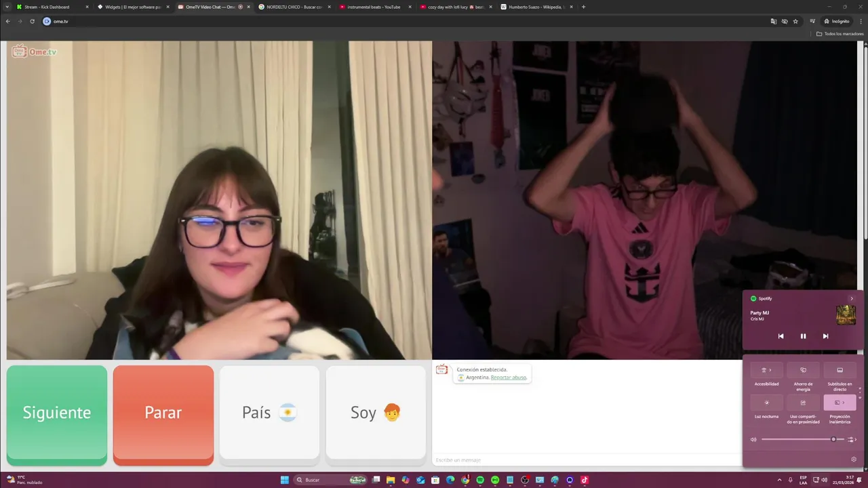Mute the quick settings volume speaker icon
Screen dimensions: 868x488
coord(753,439)
